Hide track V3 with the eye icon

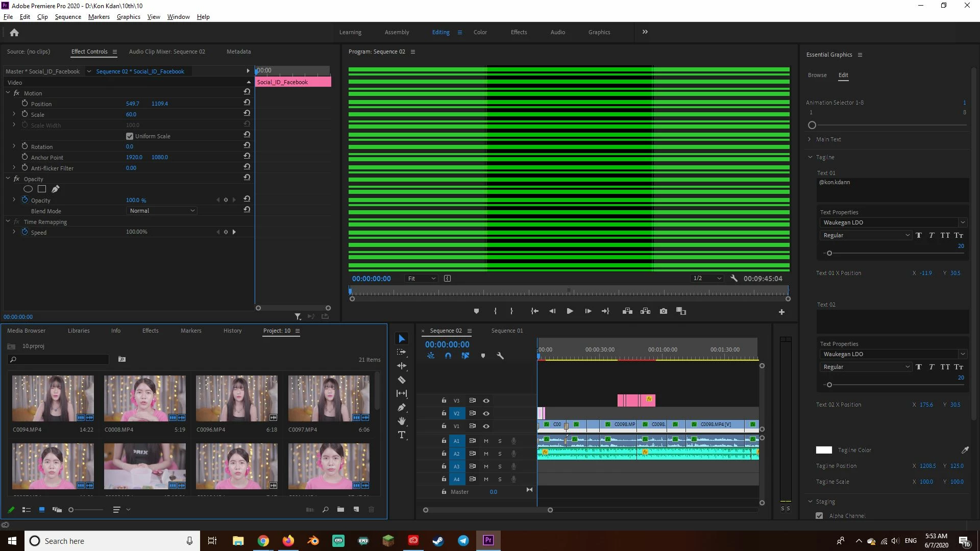coord(486,400)
